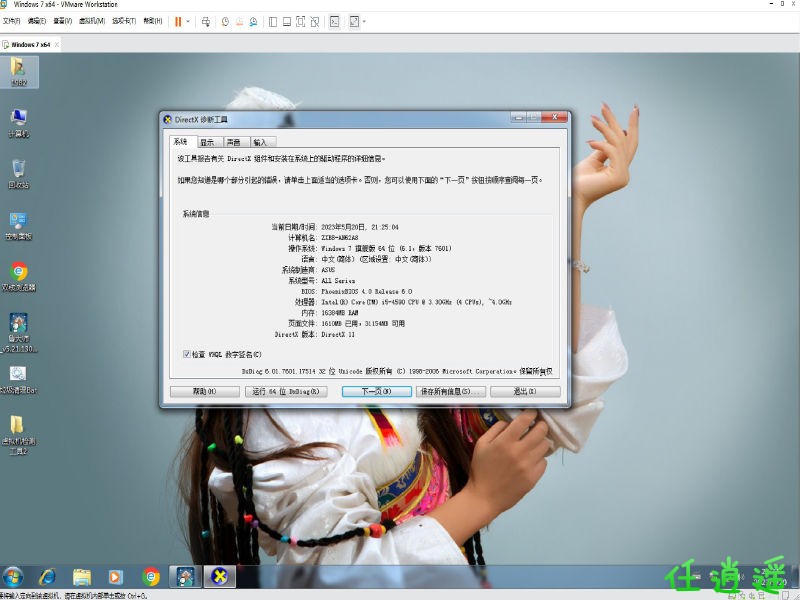Revert to snapshot toolbar icon
Viewport: 800px width, 600px height.
coord(239,21)
